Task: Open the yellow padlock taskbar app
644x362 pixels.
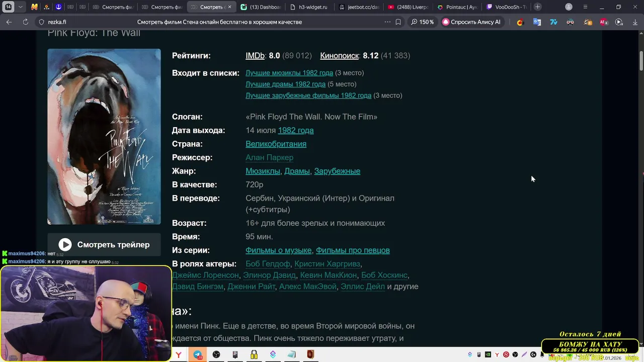Action: tap(254, 354)
